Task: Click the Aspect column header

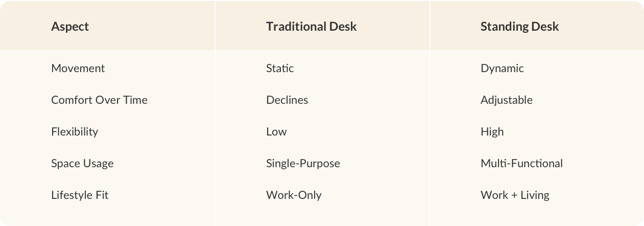Action: click(x=70, y=27)
